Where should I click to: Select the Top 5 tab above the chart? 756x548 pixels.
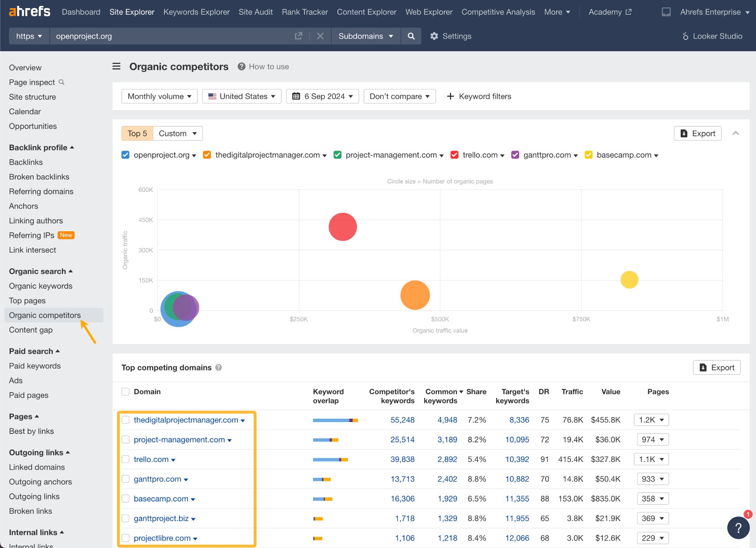coord(137,133)
